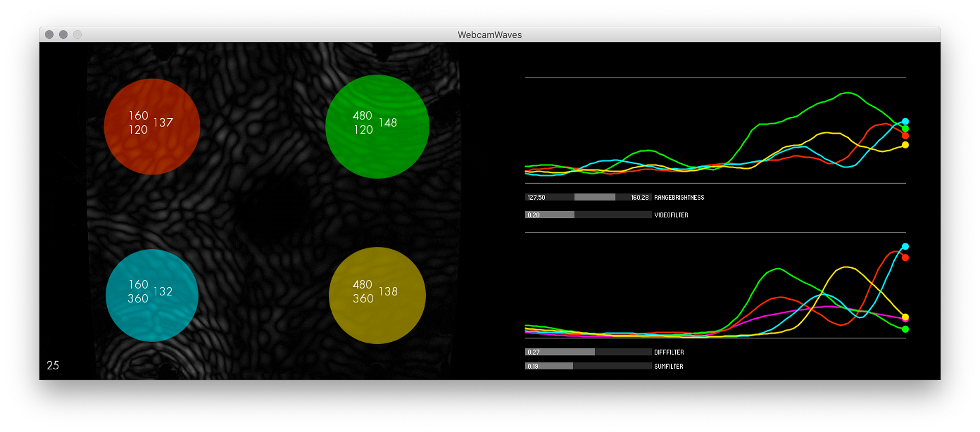Viewport: 980px width, 432px height.
Task: Click the red endpoint dot on bottom graph
Action: (x=905, y=258)
